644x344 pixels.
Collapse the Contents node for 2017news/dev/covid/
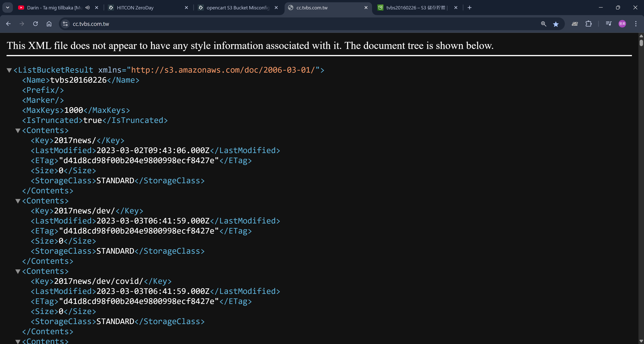[18, 271]
